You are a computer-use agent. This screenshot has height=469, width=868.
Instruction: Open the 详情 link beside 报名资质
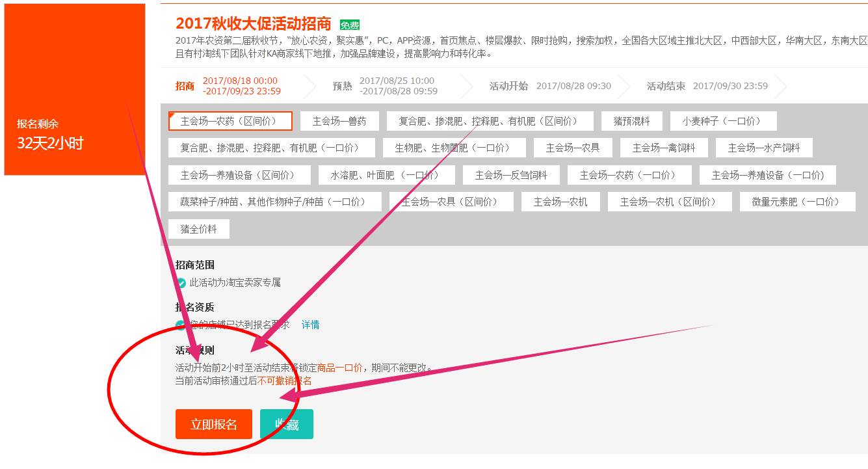[309, 325]
